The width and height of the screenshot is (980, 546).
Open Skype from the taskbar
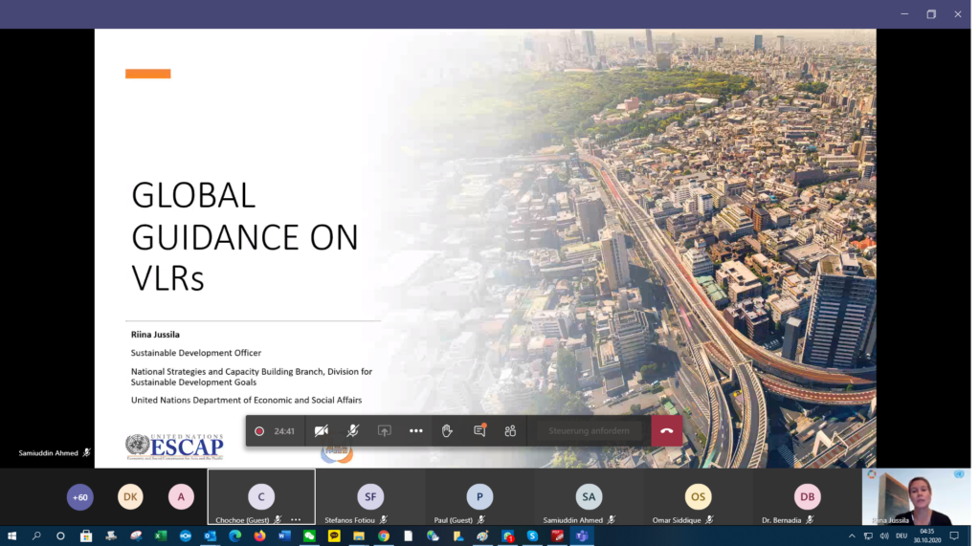532,536
